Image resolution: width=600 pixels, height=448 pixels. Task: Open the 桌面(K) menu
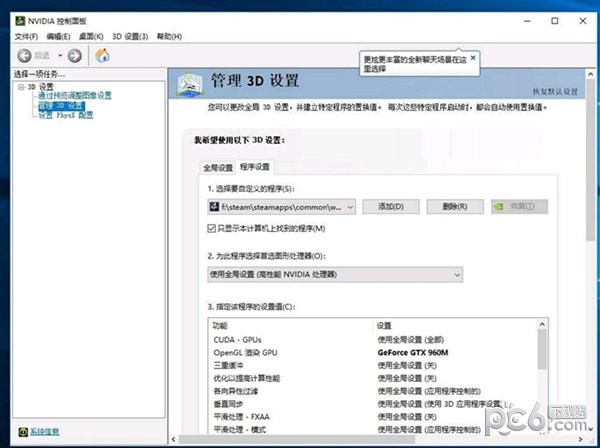coord(91,37)
